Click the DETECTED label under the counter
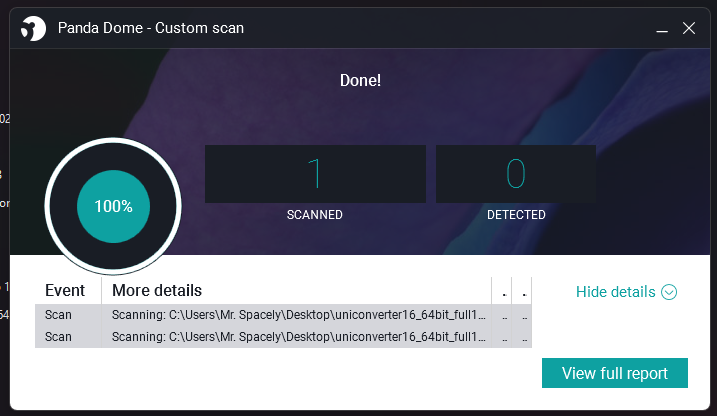This screenshot has width=717, height=416. (516, 215)
